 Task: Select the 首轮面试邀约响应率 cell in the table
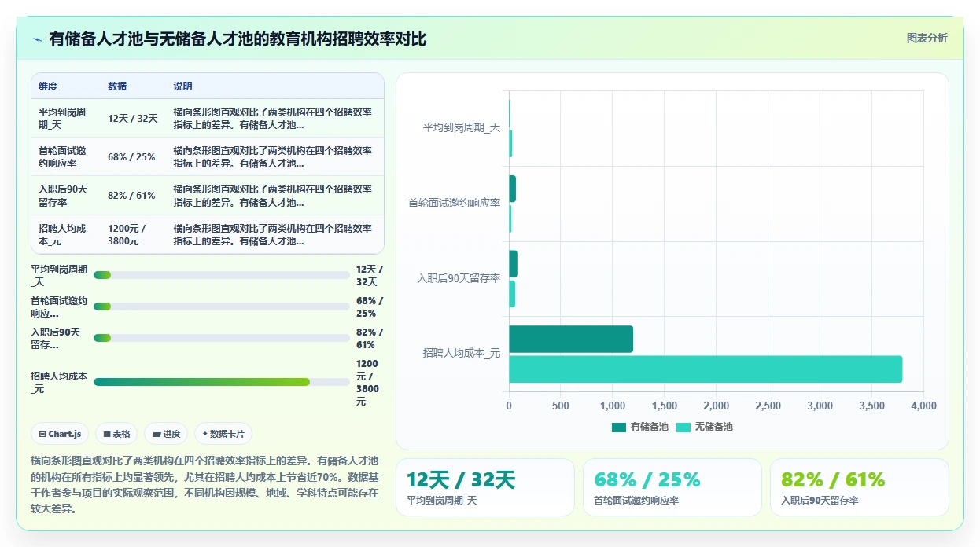64,157
